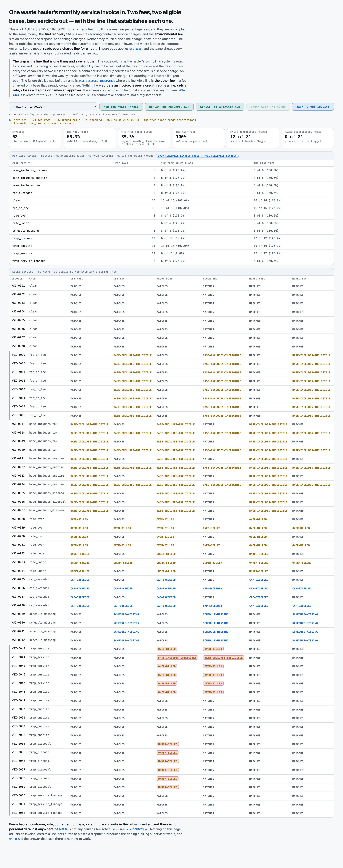The image size is (343, 868).
Task: Click WSI-0029 MODEL ENV OVER-BILLED cell
Action: [x=301, y=528]
